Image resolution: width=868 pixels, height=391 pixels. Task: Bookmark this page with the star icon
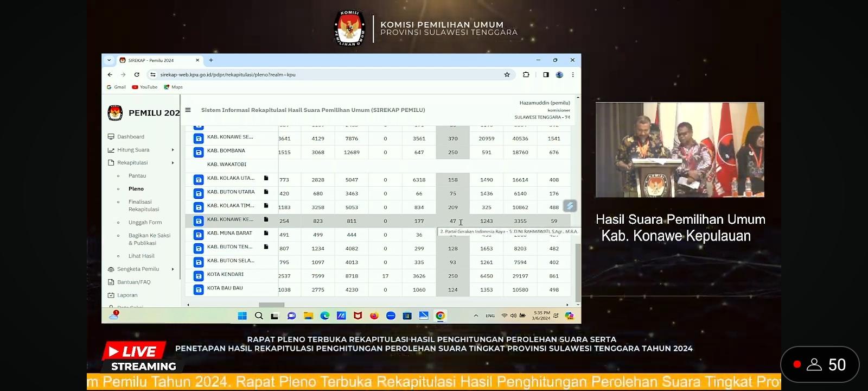click(x=507, y=75)
